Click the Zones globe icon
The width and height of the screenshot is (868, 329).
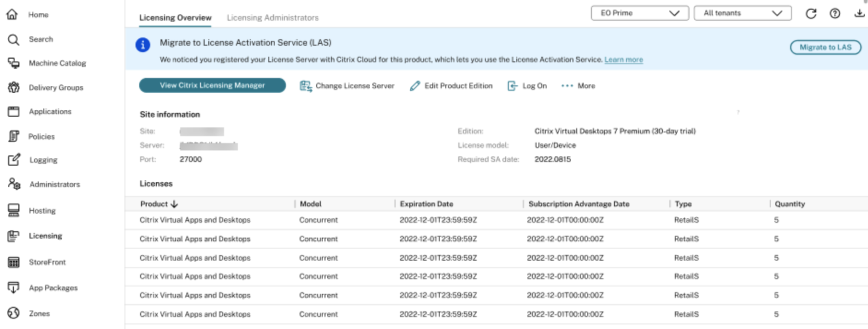pos(14,313)
